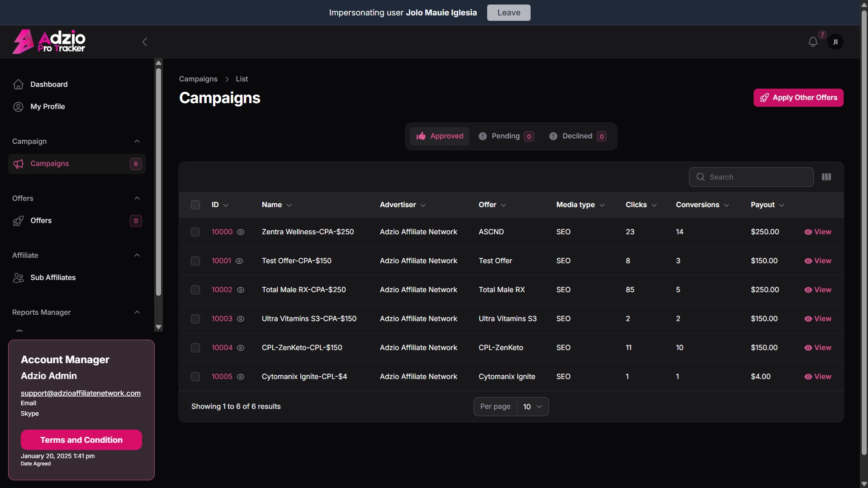Screen dimensions: 868x488
Task: Check the Test Offer-CPA-$150 row checkbox
Action: 195,261
